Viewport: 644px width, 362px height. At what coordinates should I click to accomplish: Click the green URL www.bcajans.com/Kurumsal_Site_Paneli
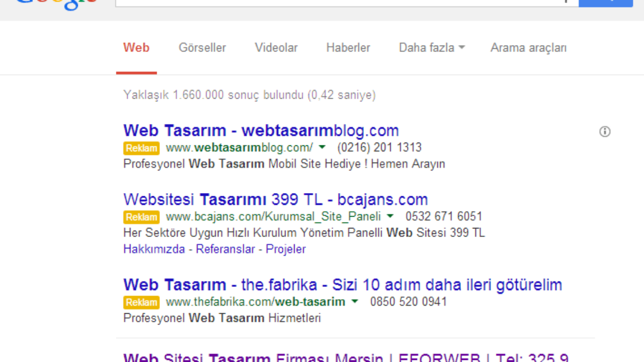274,217
